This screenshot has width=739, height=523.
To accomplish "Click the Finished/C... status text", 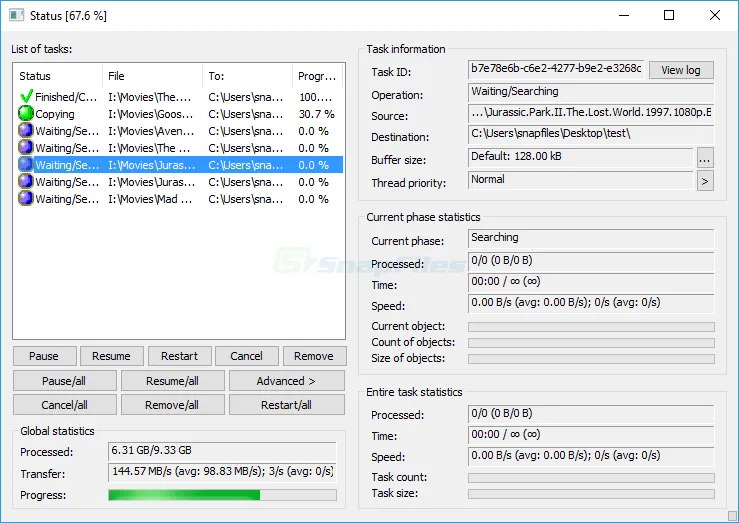I will coord(66,97).
